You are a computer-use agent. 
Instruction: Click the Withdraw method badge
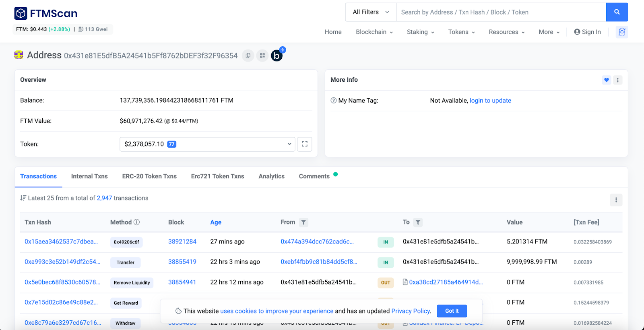tap(125, 323)
